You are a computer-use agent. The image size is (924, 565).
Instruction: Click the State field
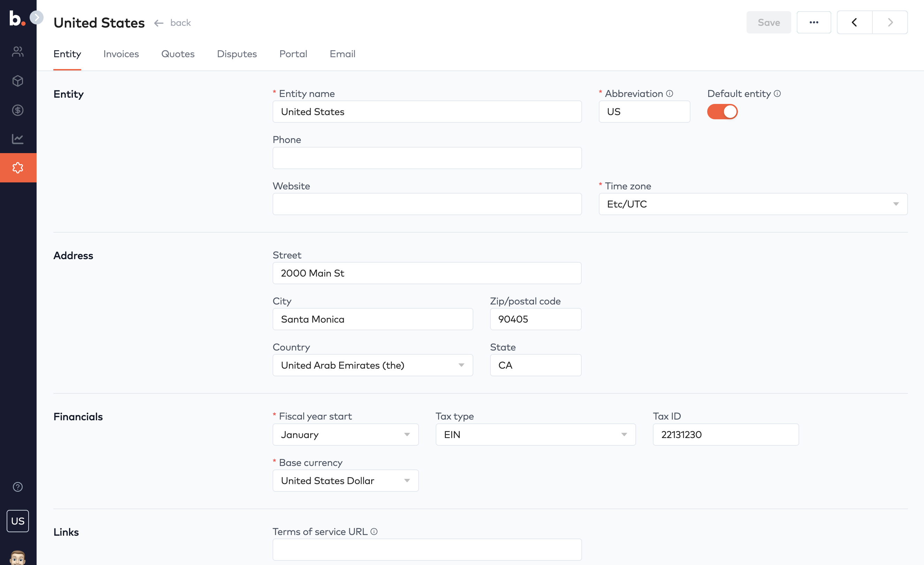535,365
